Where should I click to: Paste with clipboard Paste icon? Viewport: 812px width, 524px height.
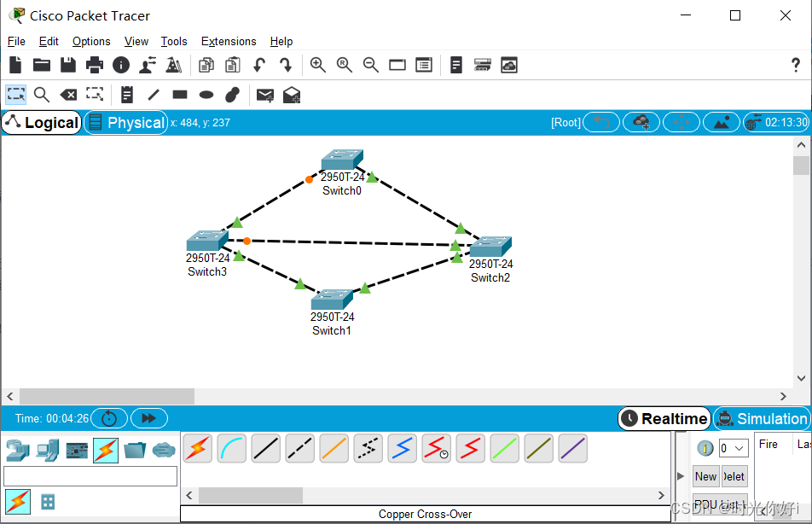click(x=233, y=66)
